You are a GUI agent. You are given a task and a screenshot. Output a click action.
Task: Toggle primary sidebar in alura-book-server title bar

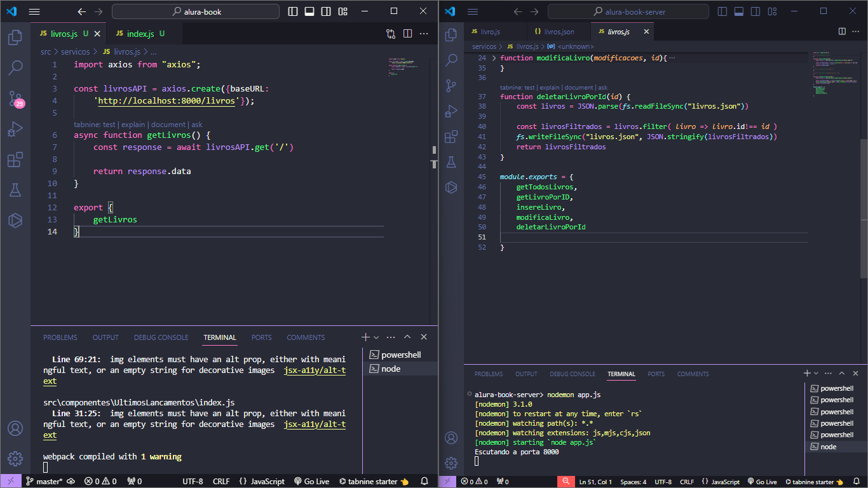pyautogui.click(x=722, y=11)
